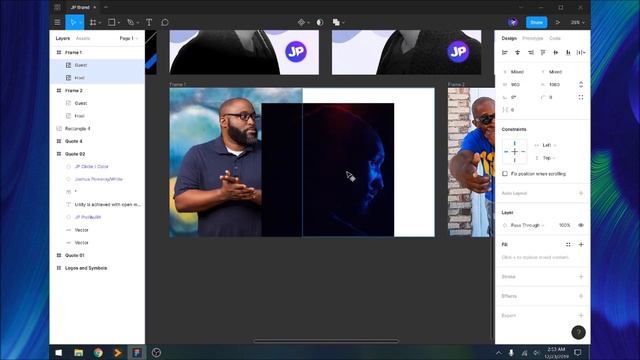Switch to the Assets tab
The image size is (640, 360).
(x=83, y=38)
